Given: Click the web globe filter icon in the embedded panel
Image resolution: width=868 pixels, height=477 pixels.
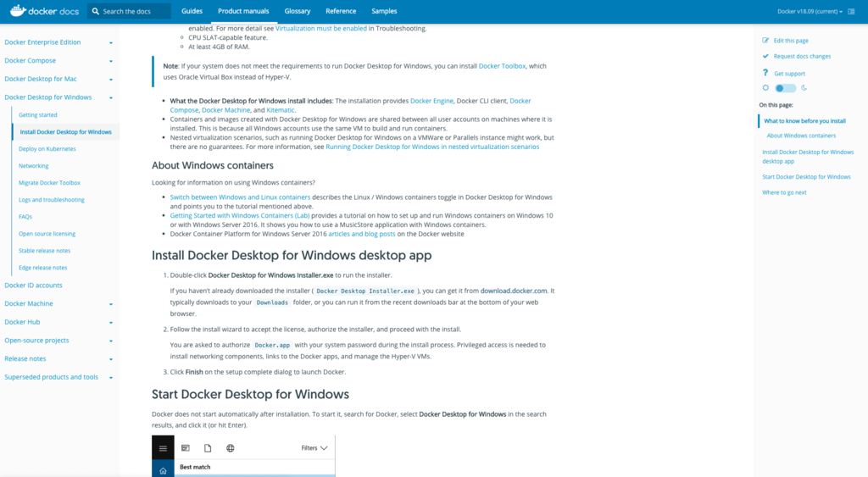Looking at the screenshot, I should click(231, 448).
